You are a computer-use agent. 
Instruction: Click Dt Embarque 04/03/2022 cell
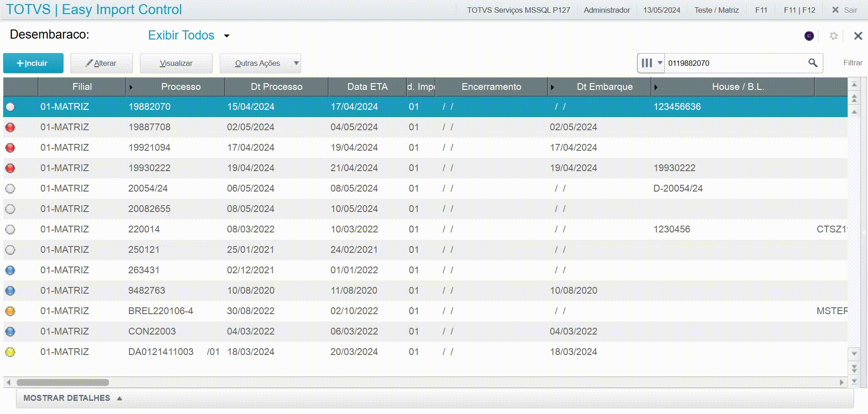[573, 331]
